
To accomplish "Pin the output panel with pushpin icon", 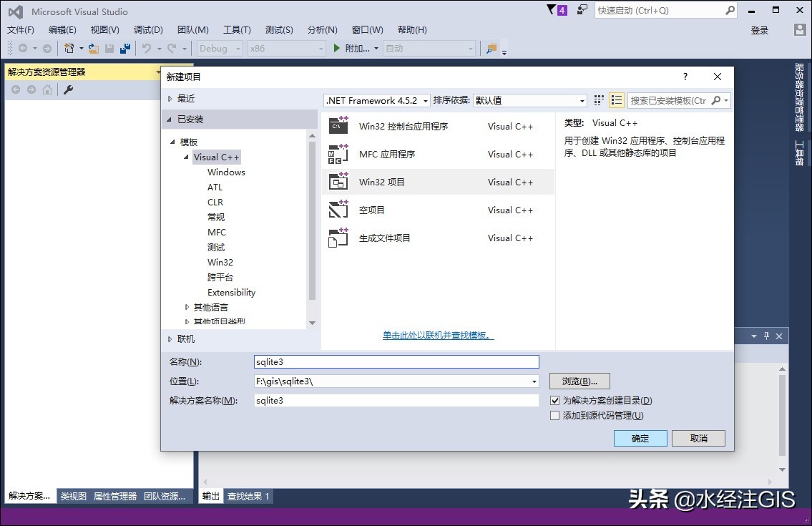I will [766, 336].
